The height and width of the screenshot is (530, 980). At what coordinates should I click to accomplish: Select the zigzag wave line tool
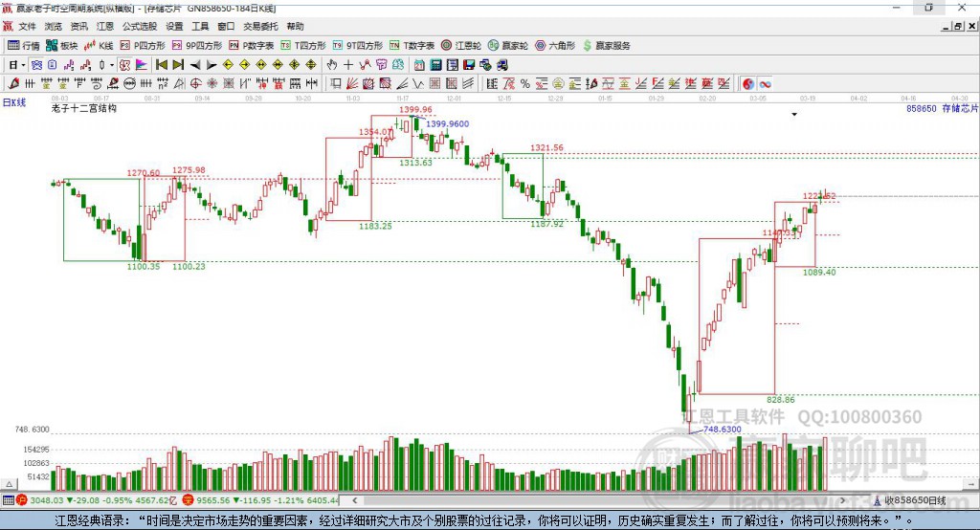pyautogui.click(x=418, y=84)
